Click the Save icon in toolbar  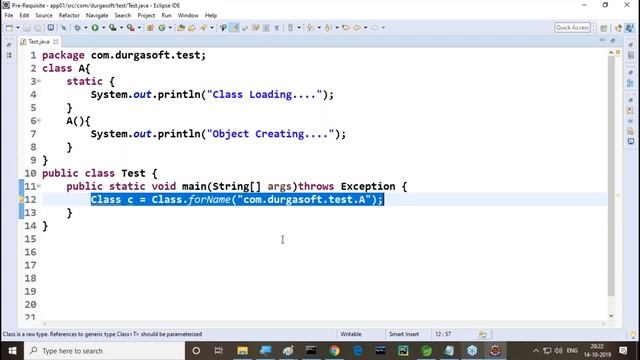pos(27,28)
